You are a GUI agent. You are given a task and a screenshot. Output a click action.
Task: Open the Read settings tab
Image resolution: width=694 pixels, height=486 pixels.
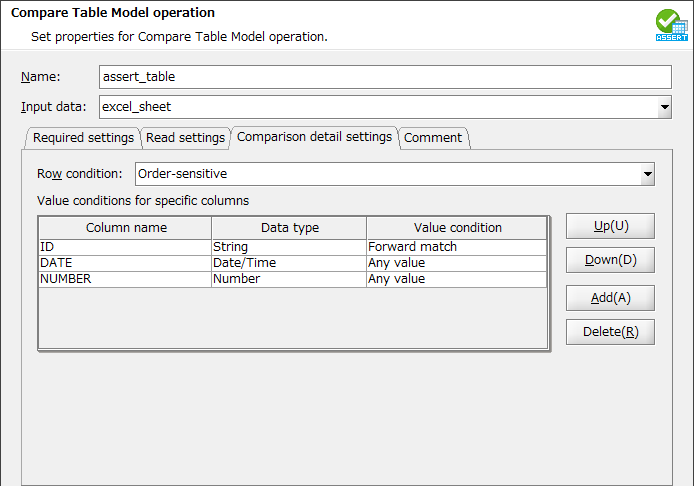(185, 138)
